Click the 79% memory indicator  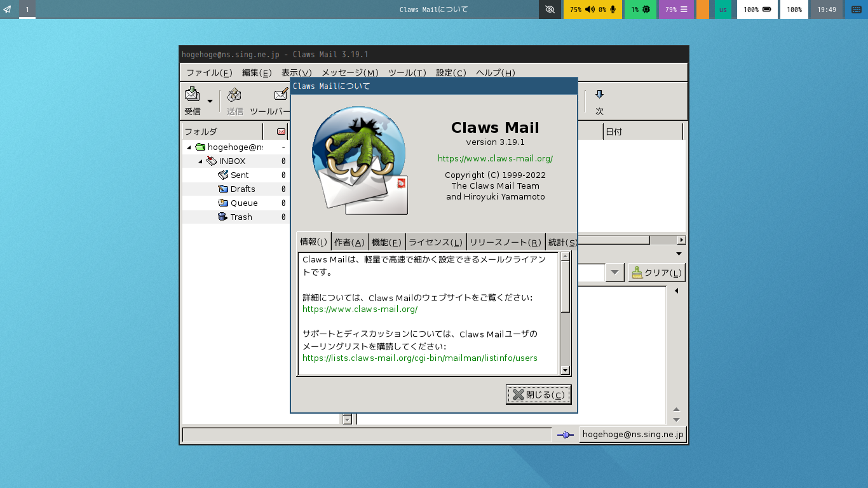[676, 10]
